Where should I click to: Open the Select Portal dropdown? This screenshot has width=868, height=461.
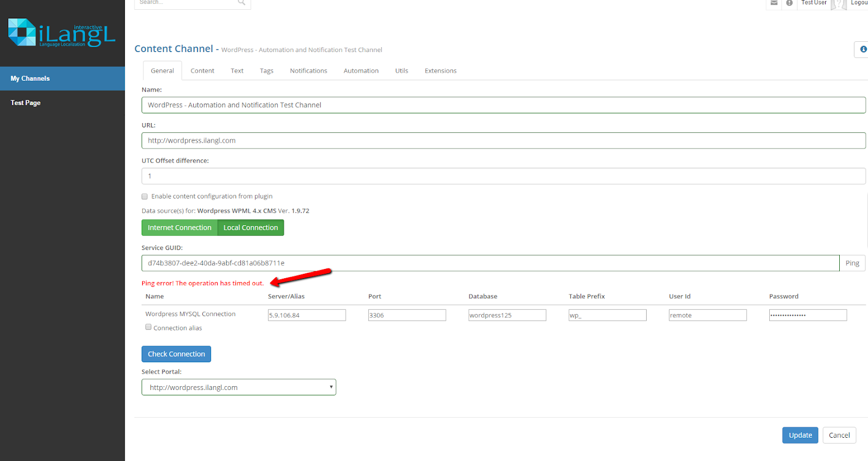click(x=239, y=387)
